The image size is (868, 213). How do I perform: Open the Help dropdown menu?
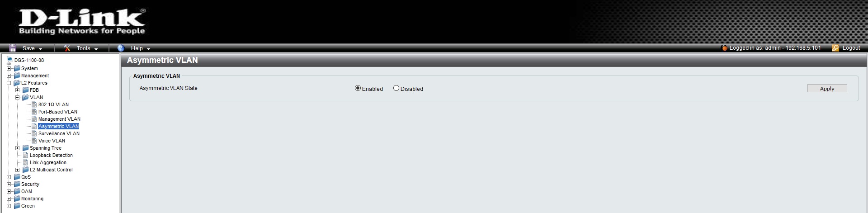click(x=140, y=48)
